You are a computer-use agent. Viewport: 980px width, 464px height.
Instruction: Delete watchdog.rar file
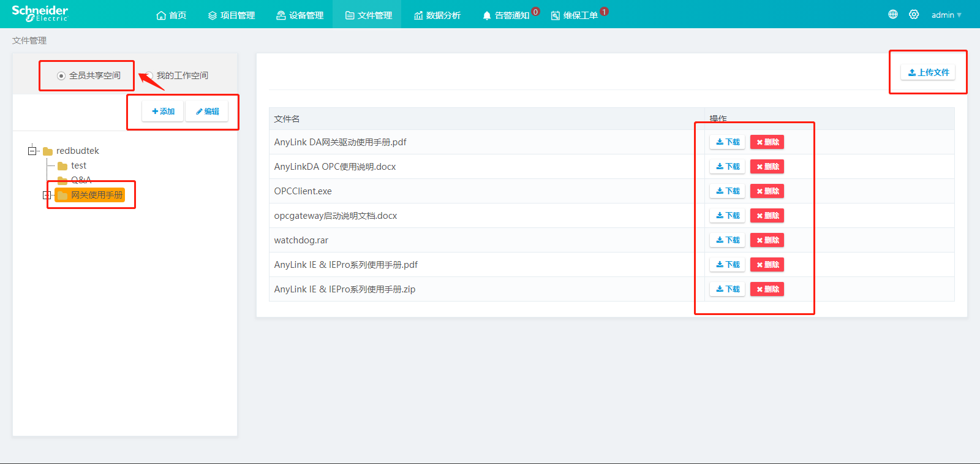767,240
